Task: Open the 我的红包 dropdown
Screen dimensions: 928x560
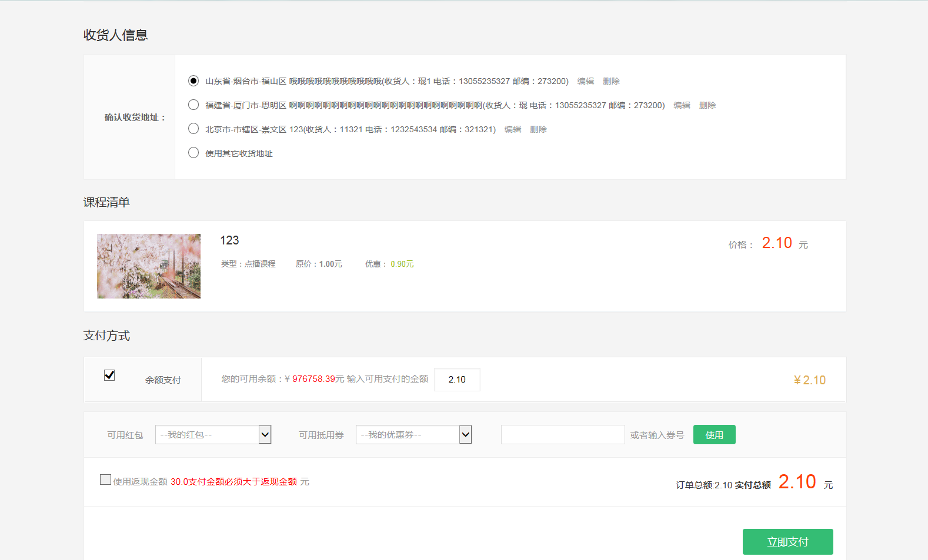Action: coord(213,435)
